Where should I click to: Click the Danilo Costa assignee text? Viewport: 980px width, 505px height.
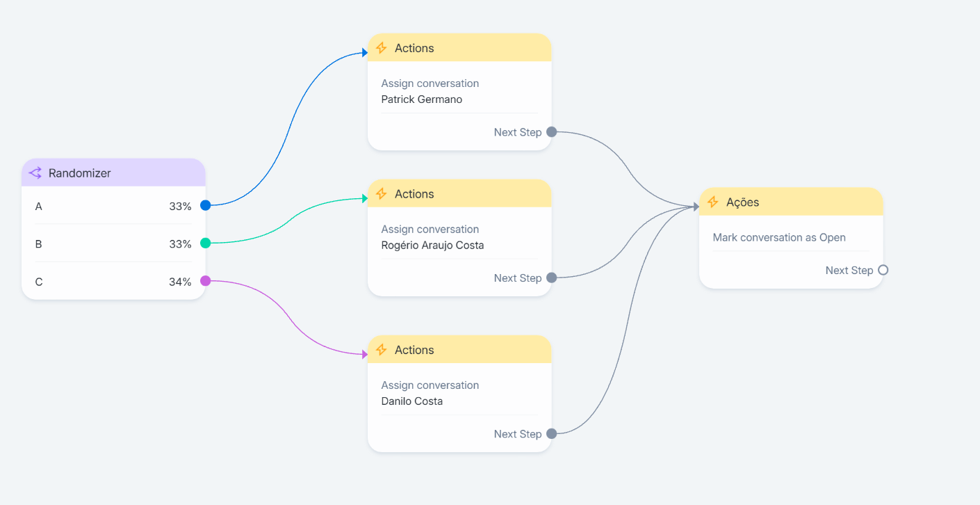[412, 401]
